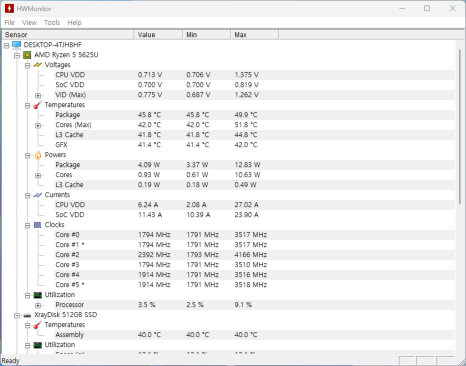Click the HWMonitor app icon in title bar
The image size is (466, 366).
pos(9,9)
